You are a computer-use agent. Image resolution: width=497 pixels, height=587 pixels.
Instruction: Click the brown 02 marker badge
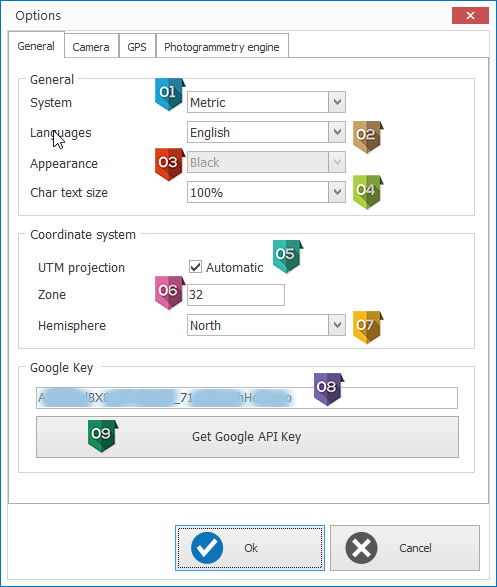click(368, 137)
